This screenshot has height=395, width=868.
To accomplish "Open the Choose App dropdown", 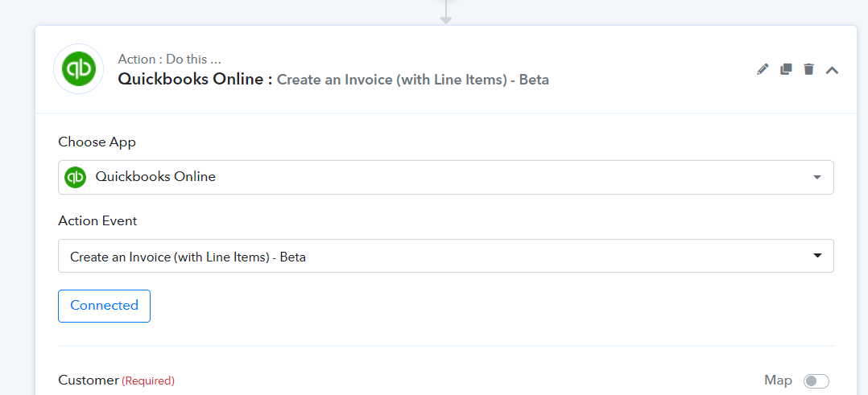I will click(445, 177).
